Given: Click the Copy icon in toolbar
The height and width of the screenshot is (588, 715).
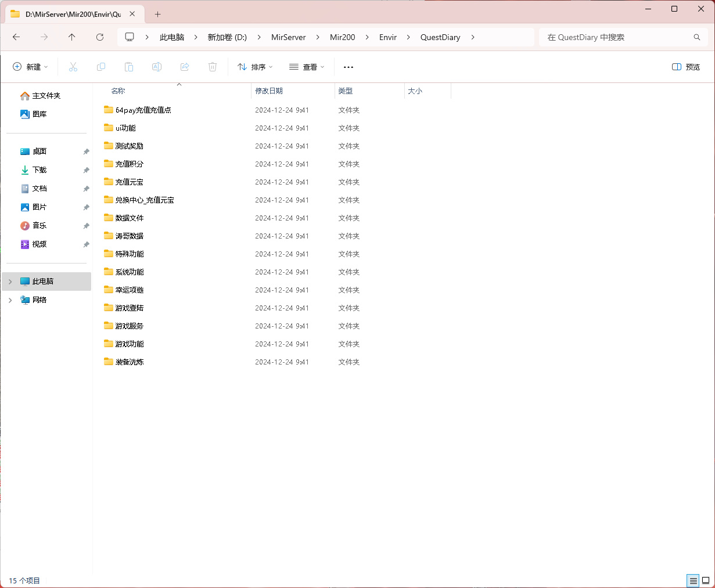Looking at the screenshot, I should coord(101,67).
